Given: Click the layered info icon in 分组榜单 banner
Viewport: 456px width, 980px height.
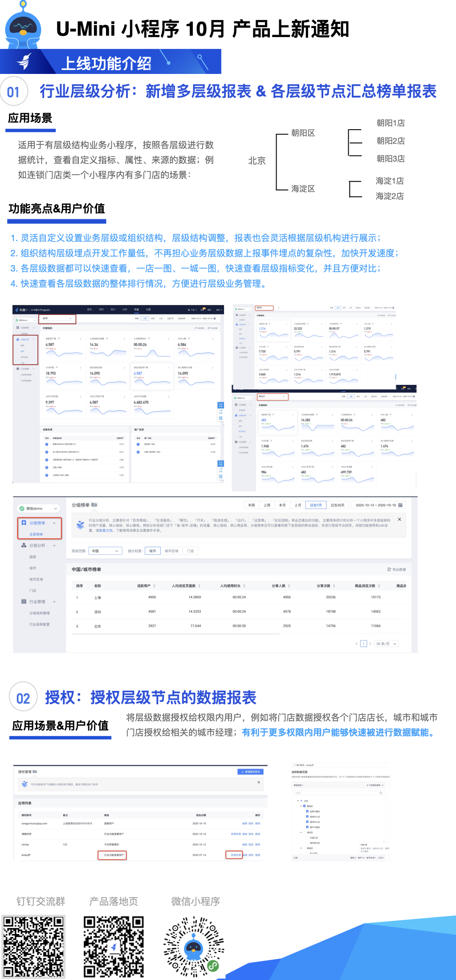Looking at the screenshot, I should point(80,525).
